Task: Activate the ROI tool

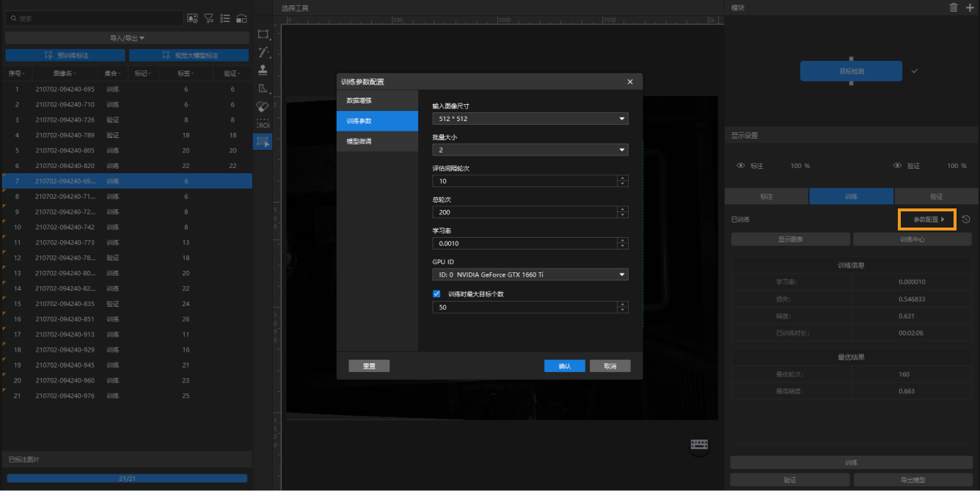Action: [263, 124]
